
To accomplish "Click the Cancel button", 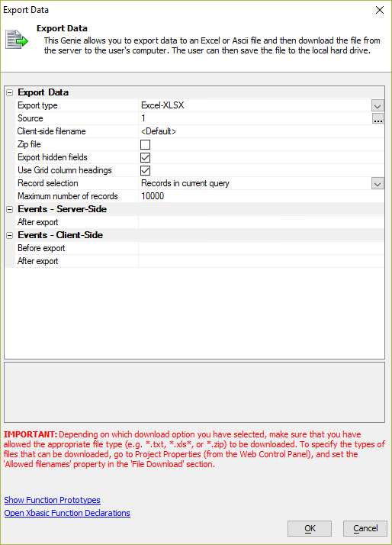I will click(365, 529).
